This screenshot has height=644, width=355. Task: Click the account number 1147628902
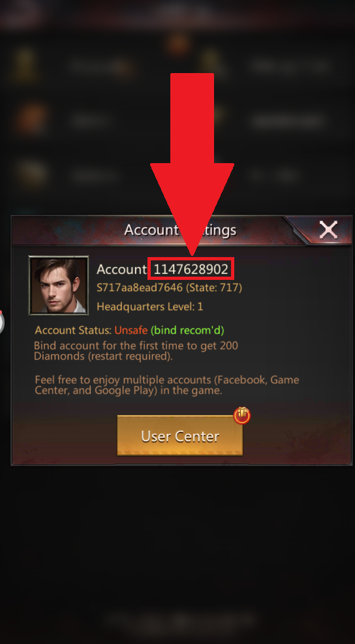coord(191,269)
